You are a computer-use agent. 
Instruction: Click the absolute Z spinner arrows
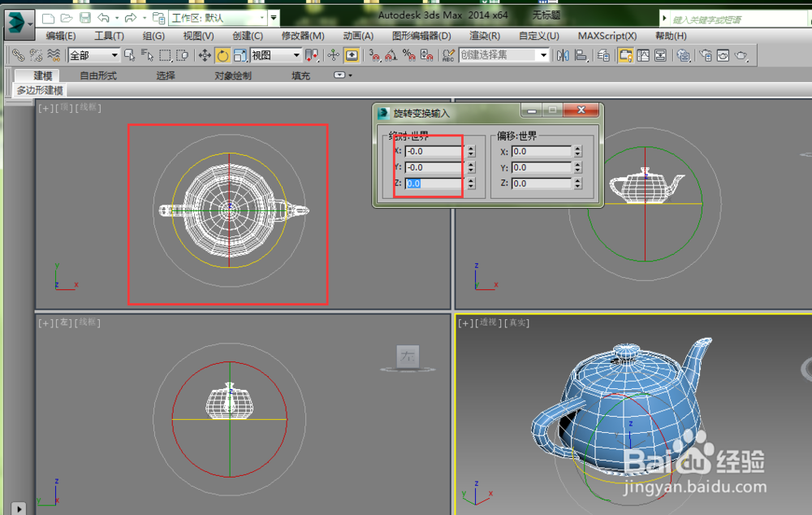[x=471, y=184]
